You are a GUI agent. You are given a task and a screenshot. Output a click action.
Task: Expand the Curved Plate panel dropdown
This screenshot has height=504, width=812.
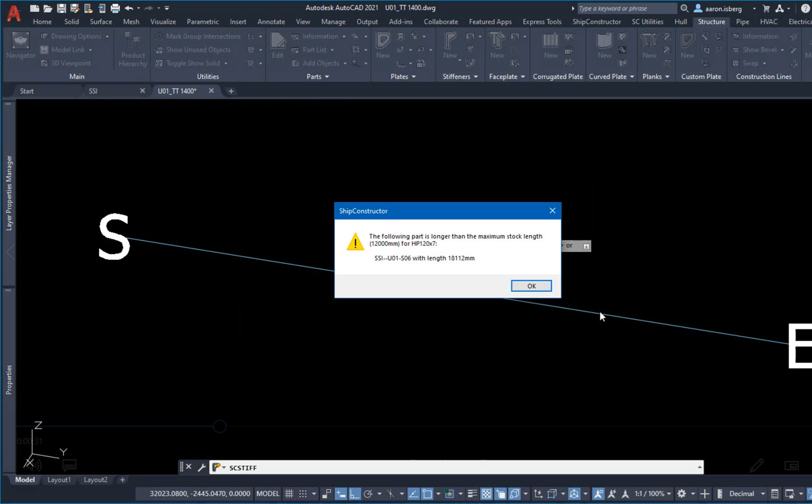click(612, 77)
